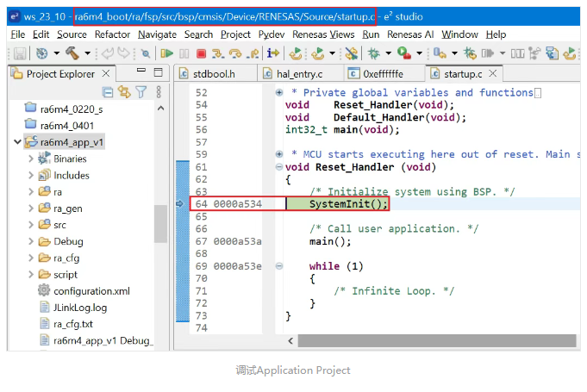Click the Filter funnel icon in Project Explorer

click(141, 92)
